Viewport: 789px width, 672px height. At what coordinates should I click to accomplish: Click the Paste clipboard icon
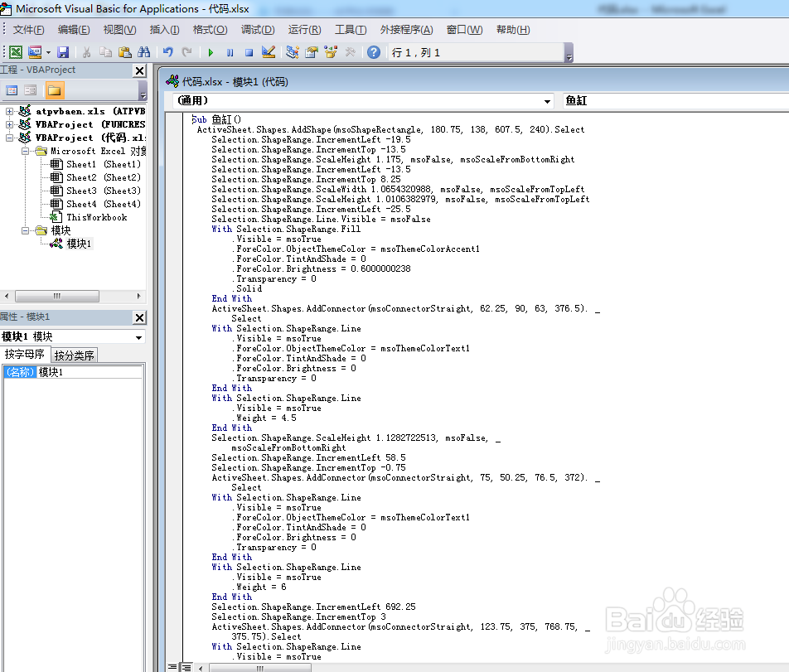tap(125, 52)
